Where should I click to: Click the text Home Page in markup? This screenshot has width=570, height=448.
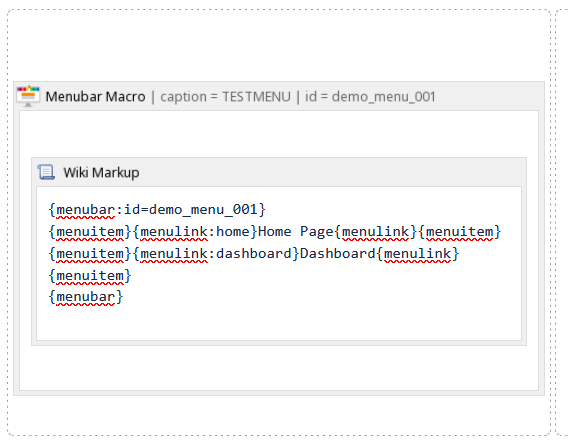[295, 232]
